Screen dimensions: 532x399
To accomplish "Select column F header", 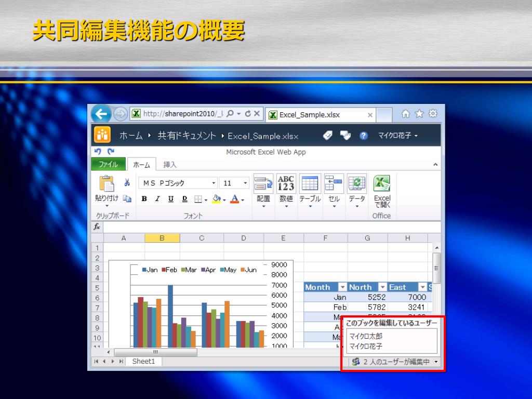I will 325,238.
